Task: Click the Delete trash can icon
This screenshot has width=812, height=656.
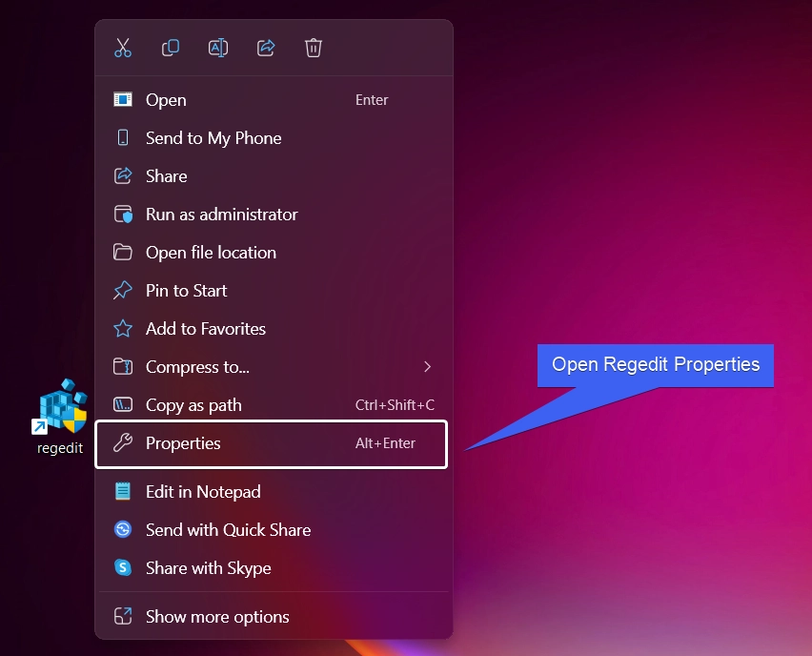Action: tap(314, 48)
